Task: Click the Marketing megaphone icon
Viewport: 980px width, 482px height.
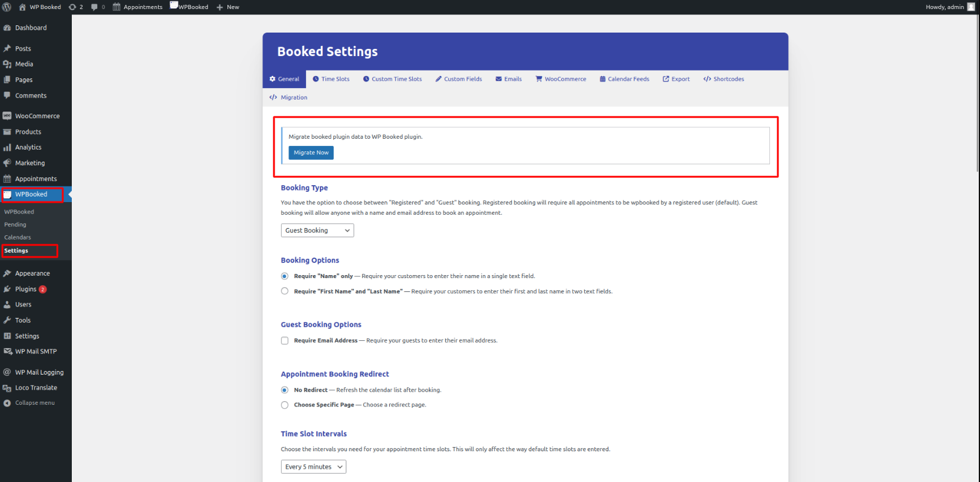Action: (x=7, y=163)
